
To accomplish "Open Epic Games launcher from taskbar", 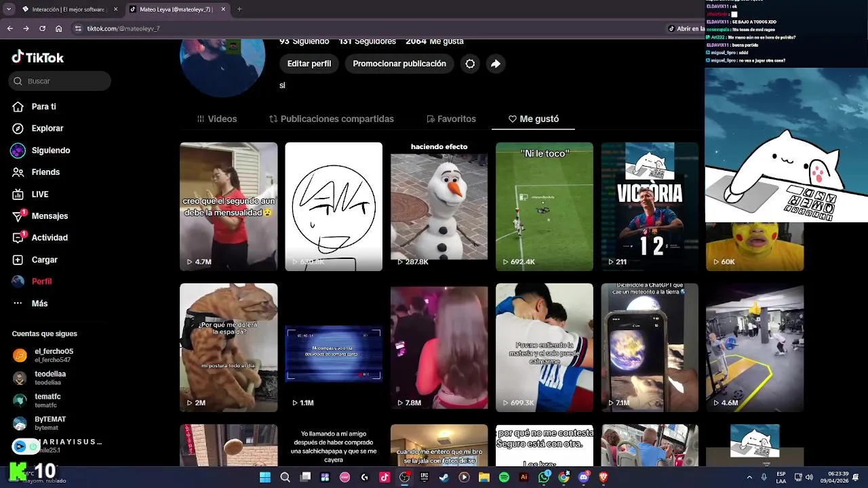I will click(x=425, y=477).
